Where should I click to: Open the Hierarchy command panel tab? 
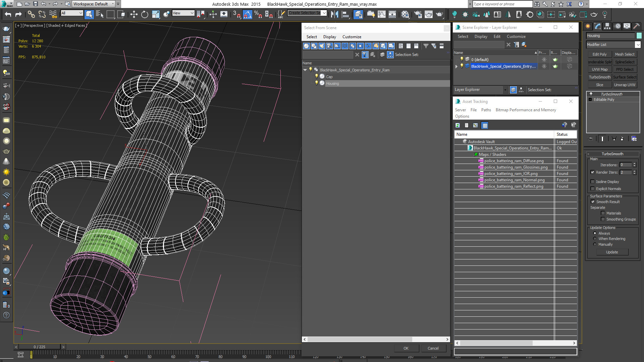(x=607, y=26)
